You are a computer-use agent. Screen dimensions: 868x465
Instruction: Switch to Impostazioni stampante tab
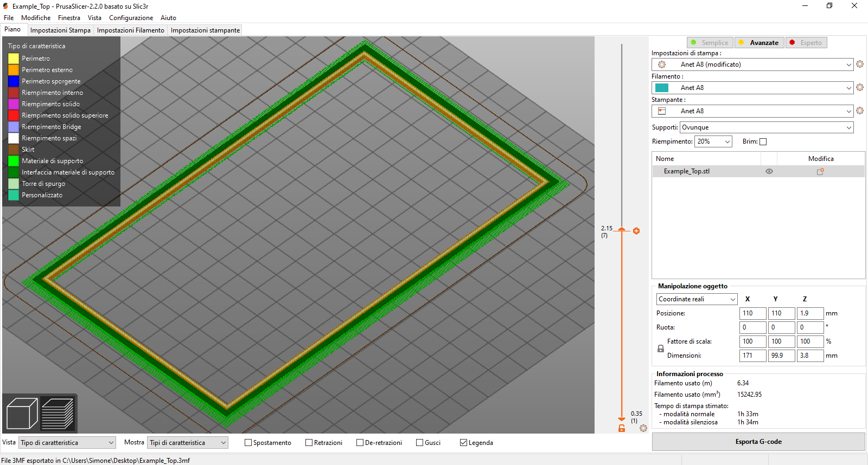[x=205, y=30]
